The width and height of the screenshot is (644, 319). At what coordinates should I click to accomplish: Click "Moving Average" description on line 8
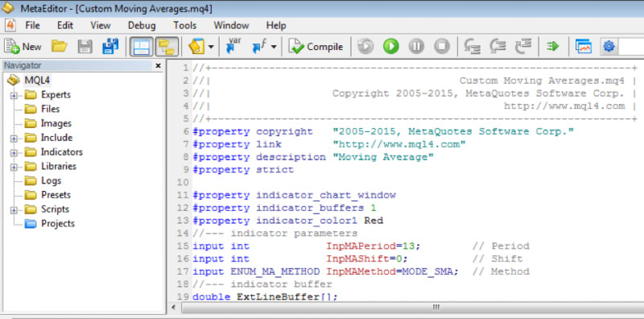click(383, 157)
